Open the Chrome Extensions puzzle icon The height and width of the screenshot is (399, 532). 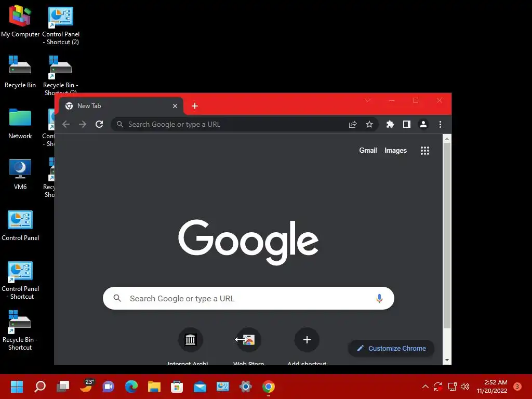tap(390, 125)
